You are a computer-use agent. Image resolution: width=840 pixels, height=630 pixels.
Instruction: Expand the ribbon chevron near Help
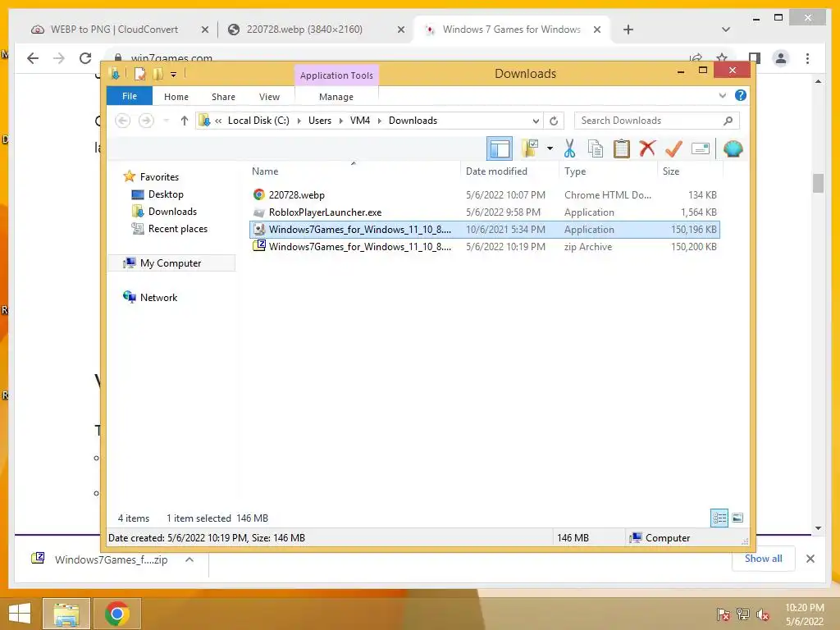click(x=722, y=96)
